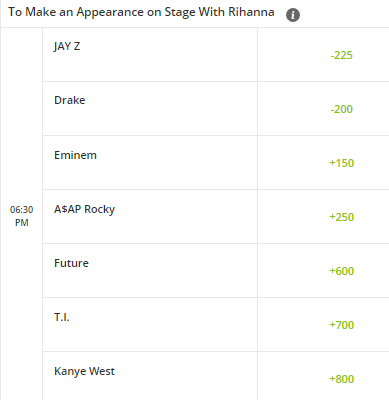Click the 06:30 PM event time
389x400 pixels.
click(22, 216)
